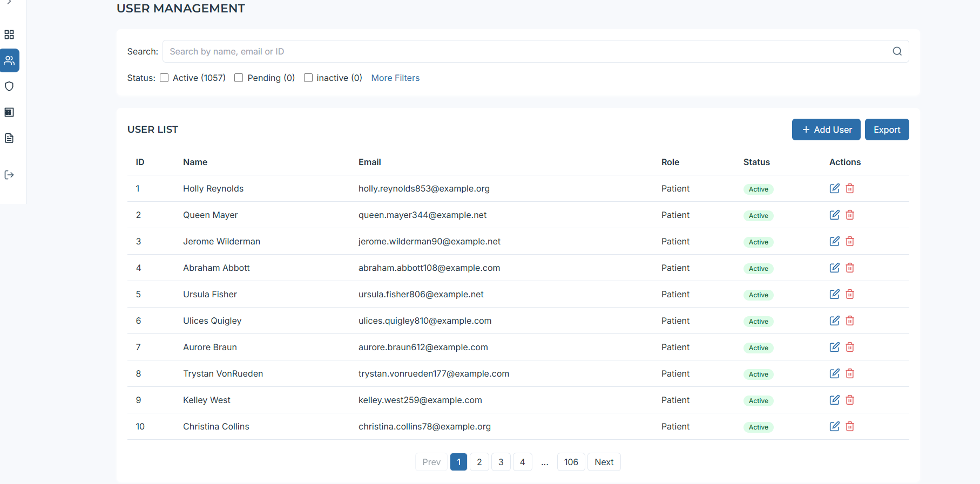Check the Pending status filter
The width and height of the screenshot is (980, 484).
[239, 78]
